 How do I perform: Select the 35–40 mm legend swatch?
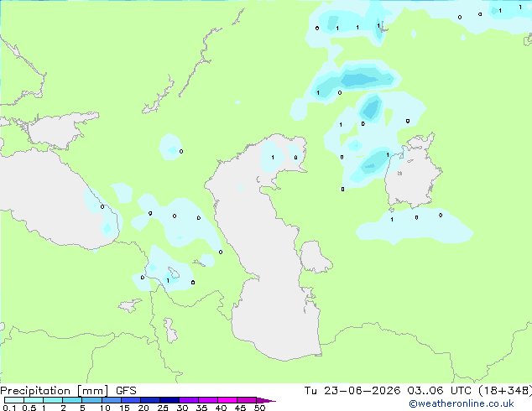(207, 400)
